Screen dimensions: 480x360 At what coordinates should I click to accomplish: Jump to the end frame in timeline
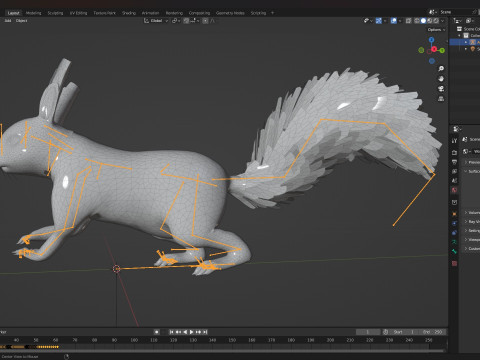[205, 332]
